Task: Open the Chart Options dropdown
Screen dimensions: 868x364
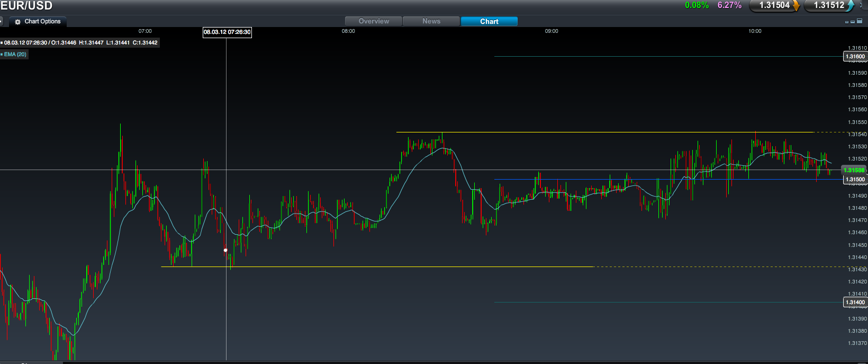Action: pyautogui.click(x=42, y=22)
